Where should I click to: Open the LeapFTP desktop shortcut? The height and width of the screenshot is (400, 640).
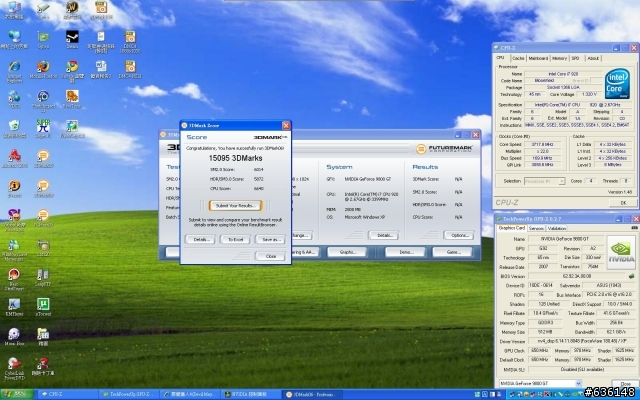tap(43, 277)
